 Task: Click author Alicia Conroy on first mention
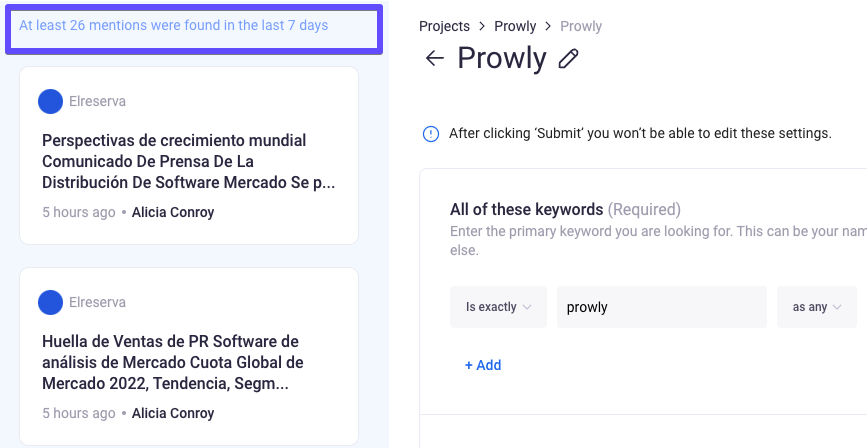(x=173, y=212)
